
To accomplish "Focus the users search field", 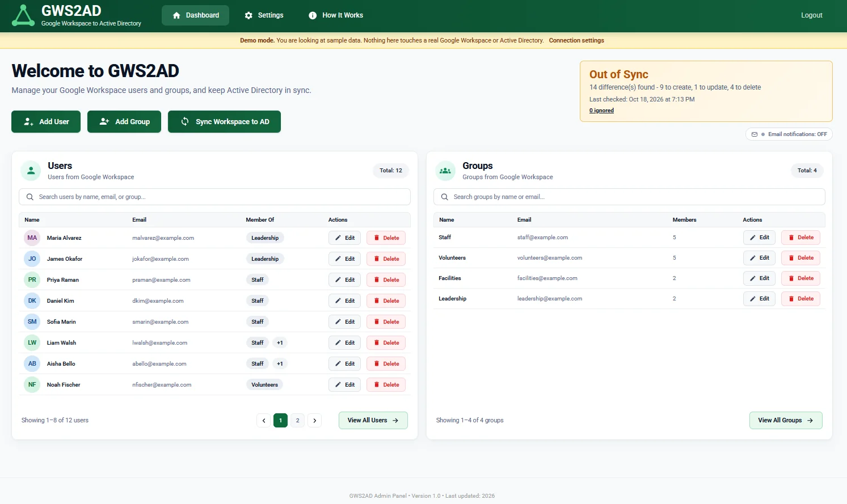I will pyautogui.click(x=214, y=197).
